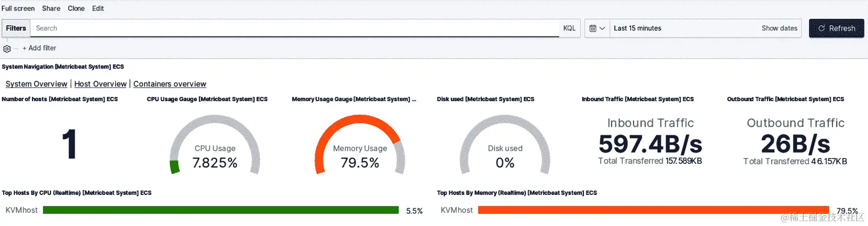Open the Containers overview link
This screenshot has height=226, width=868.
169,84
